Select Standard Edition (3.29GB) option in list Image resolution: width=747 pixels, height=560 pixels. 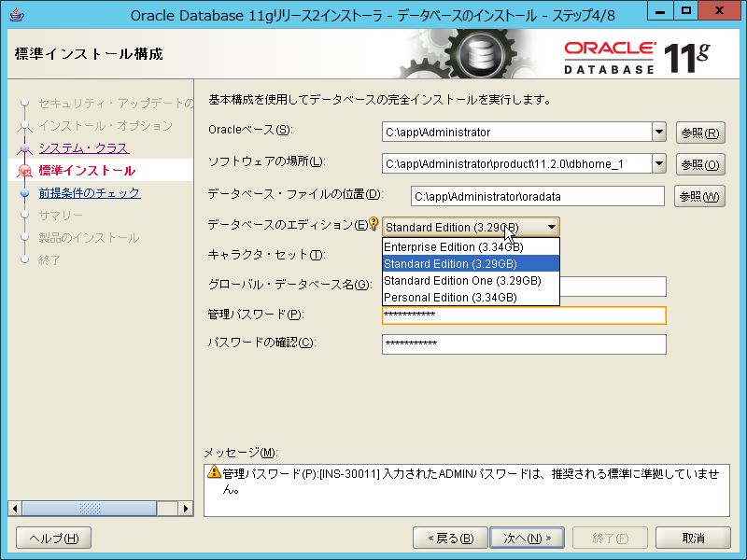tap(471, 263)
